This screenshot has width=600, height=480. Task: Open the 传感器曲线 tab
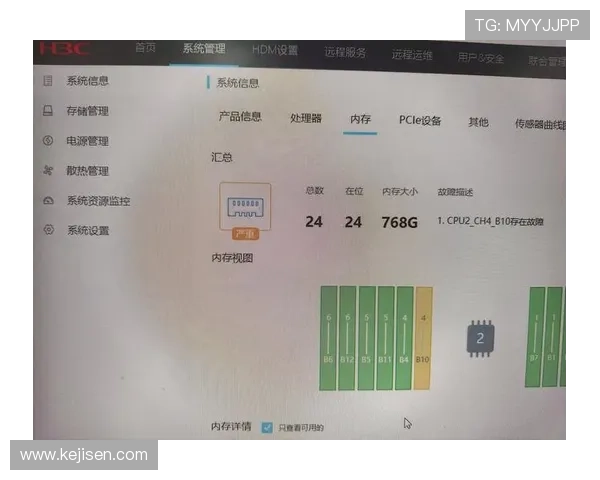(540, 124)
